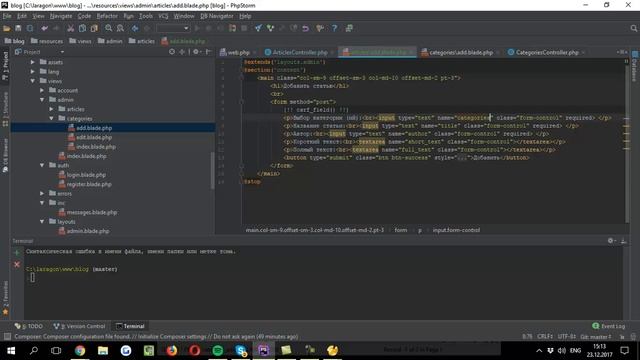Image resolution: width=640 pixels, height=360 pixels.
Task: Expand the account folder
Action: click(42, 90)
